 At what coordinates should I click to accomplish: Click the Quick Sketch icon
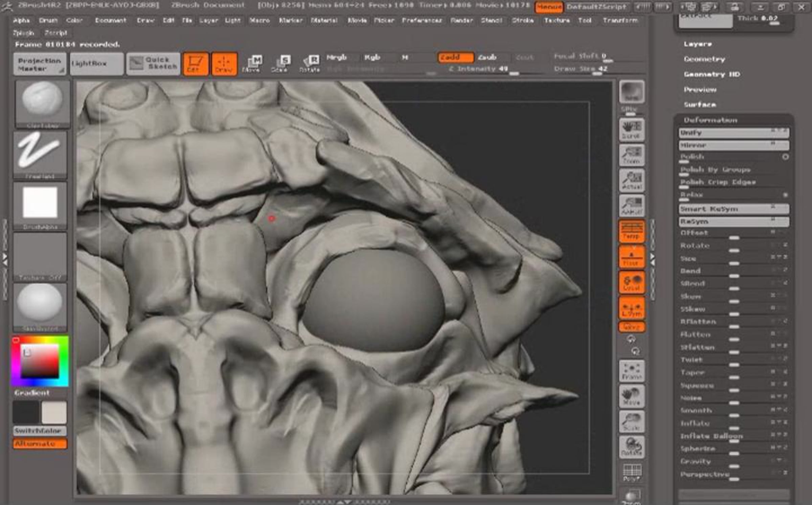(153, 63)
